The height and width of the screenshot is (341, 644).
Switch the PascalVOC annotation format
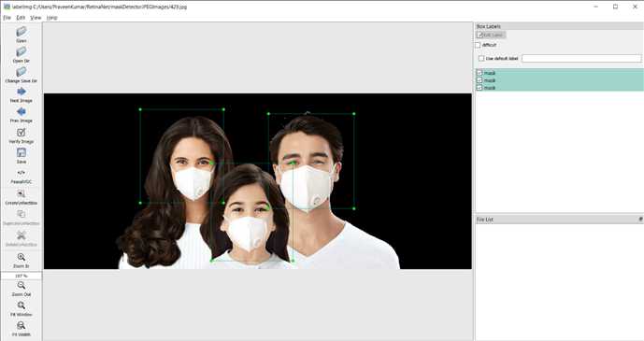21,173
